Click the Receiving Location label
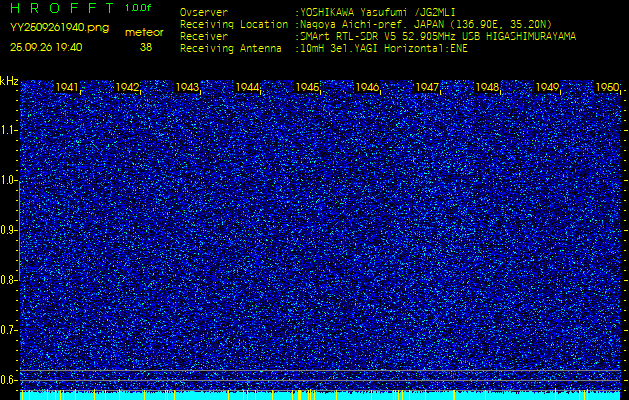The image size is (629, 400). click(x=234, y=25)
